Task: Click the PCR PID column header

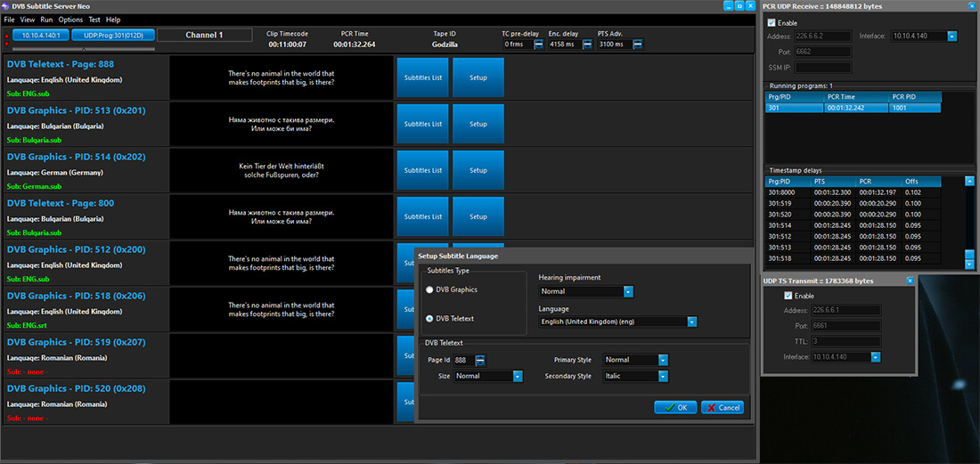Action: [x=915, y=97]
